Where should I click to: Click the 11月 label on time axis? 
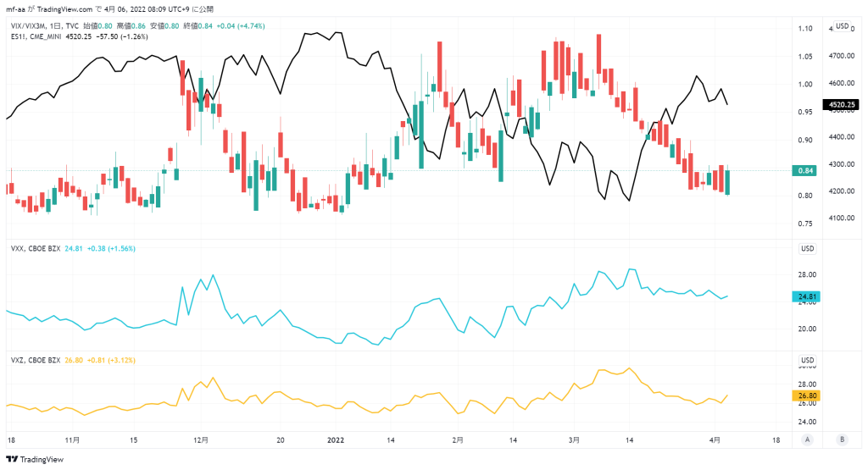click(72, 440)
